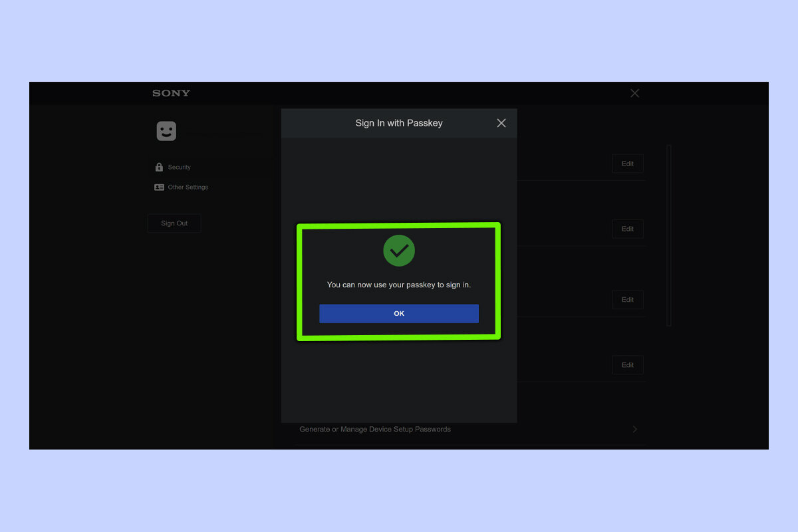798x532 pixels.
Task: Click the page vertical scrollbar
Action: (x=669, y=235)
